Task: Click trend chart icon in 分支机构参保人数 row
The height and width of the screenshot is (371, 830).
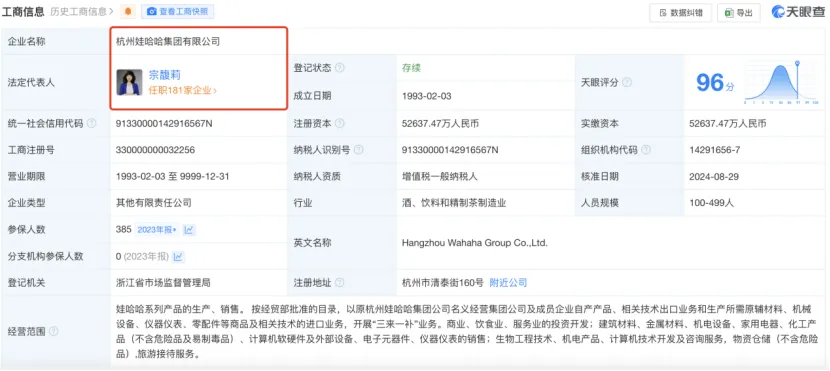Action: (x=178, y=257)
